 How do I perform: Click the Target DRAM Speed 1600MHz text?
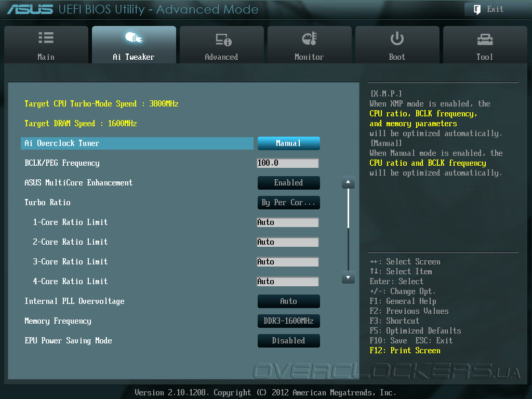pos(81,124)
